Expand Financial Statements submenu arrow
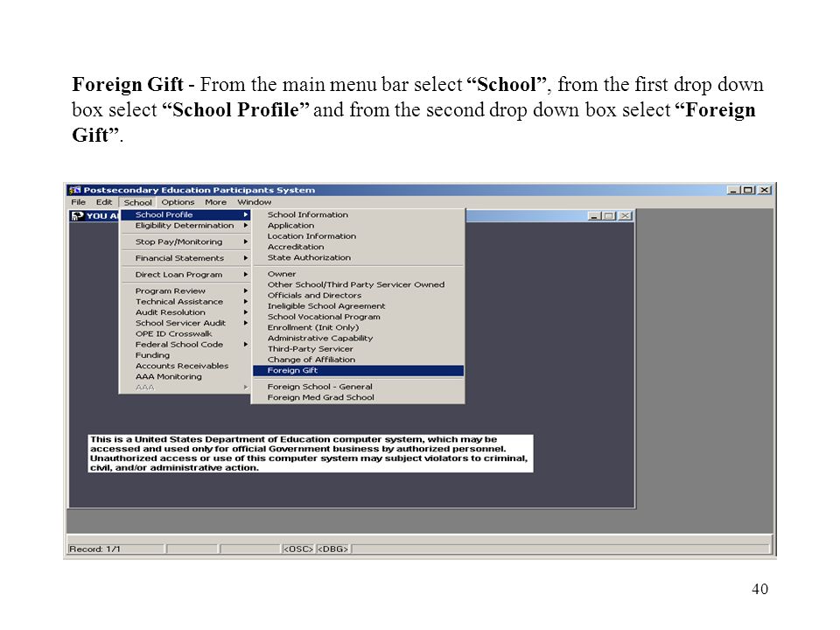Viewport: 840px width, 630px height. [245, 258]
